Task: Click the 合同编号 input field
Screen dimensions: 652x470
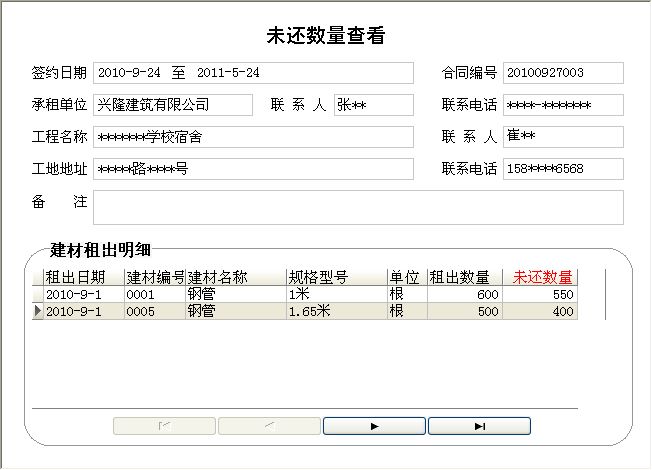Action: [x=563, y=73]
